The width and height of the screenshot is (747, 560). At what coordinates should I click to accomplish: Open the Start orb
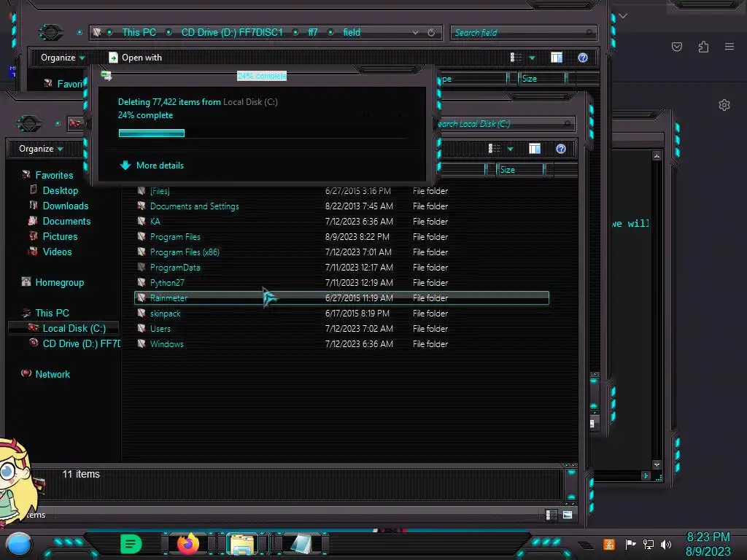point(19,544)
